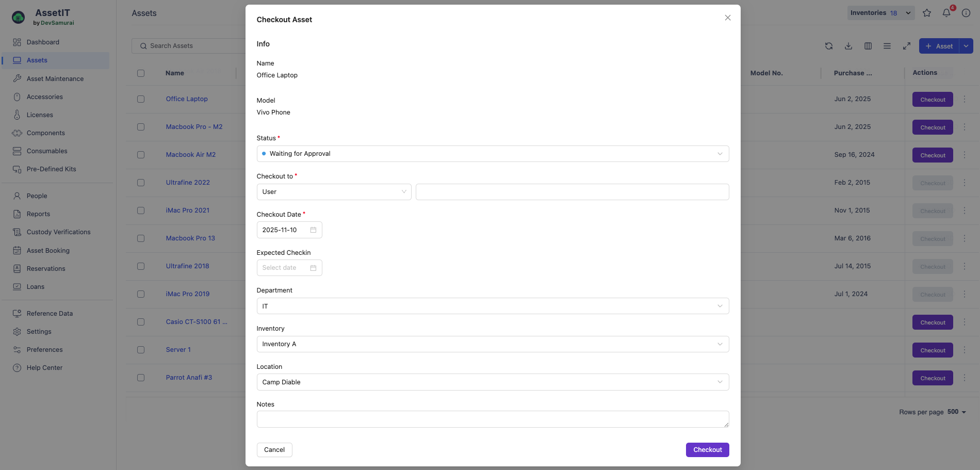
Task: Click the fullscreen expand arrows icon
Action: (x=907, y=46)
